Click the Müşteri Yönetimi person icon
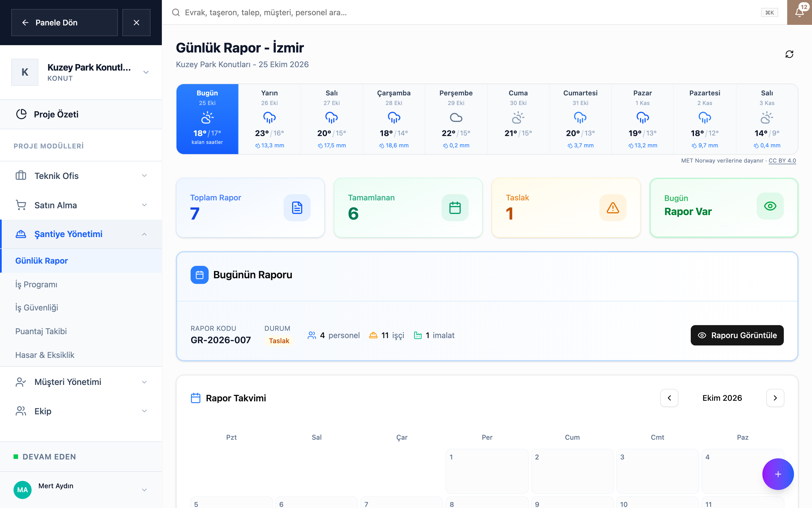 pos(21,382)
